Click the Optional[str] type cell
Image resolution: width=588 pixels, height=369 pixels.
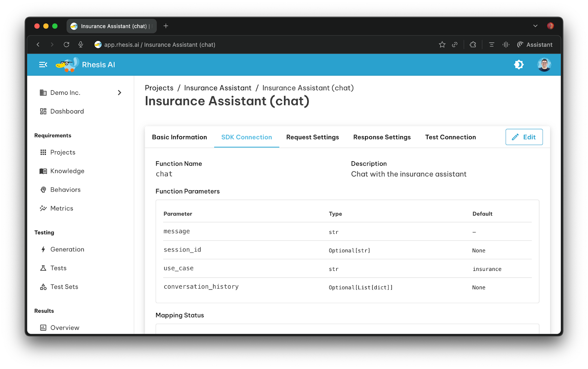point(349,251)
